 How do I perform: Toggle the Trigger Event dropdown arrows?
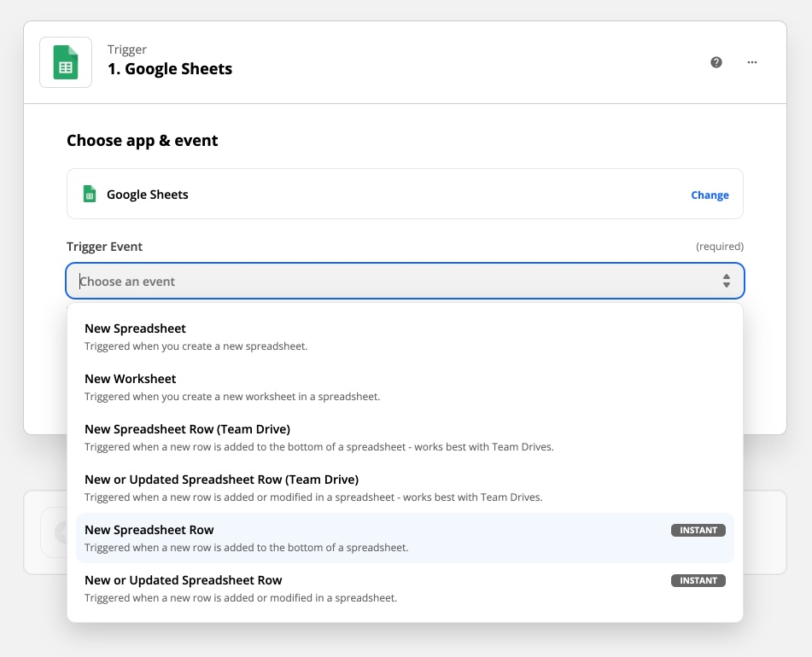point(726,281)
